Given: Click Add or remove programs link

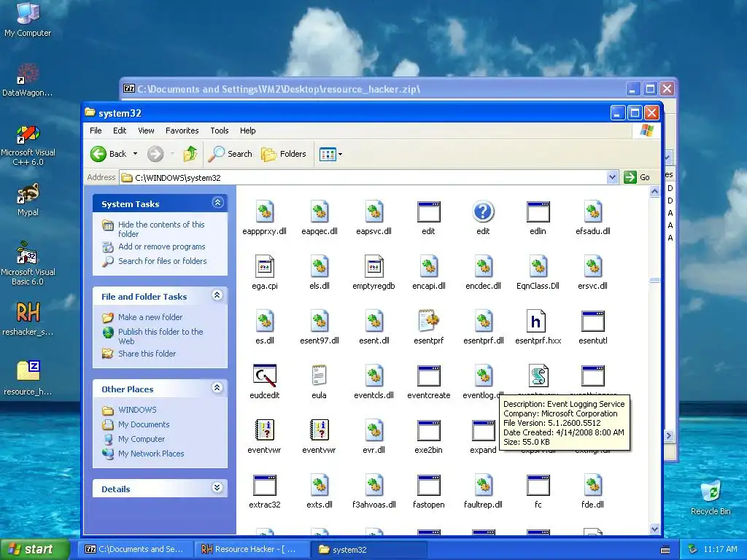Looking at the screenshot, I should 161,246.
